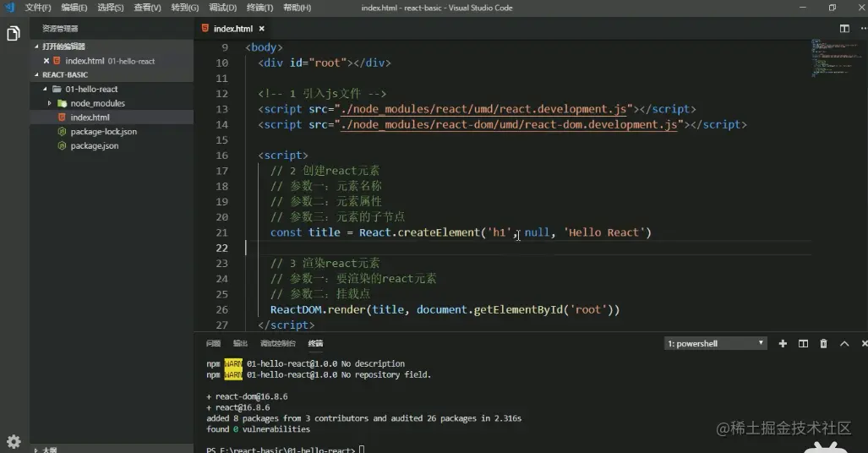
Task: Switch to the 调试控制台 panel tab
Action: tap(278, 344)
